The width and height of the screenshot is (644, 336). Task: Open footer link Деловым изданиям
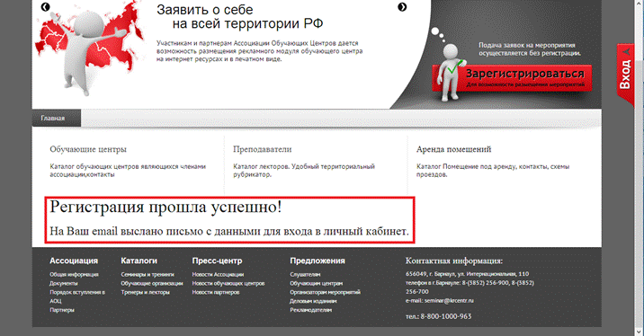click(x=313, y=301)
